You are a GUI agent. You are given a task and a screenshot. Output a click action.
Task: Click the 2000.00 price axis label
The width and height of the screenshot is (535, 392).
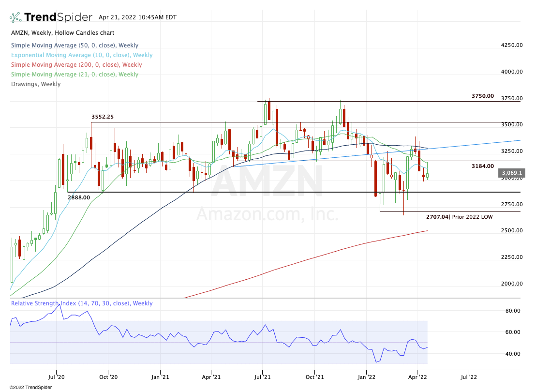[x=512, y=284]
